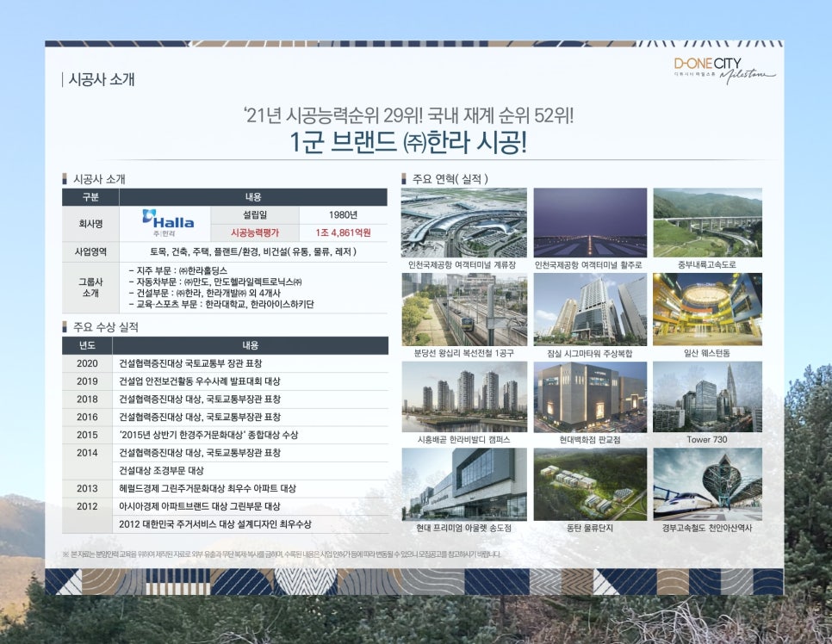Click the 지주 부문 : ㈜한라홀딩스 line
Viewport: 832px width, 644px height.
click(x=178, y=270)
